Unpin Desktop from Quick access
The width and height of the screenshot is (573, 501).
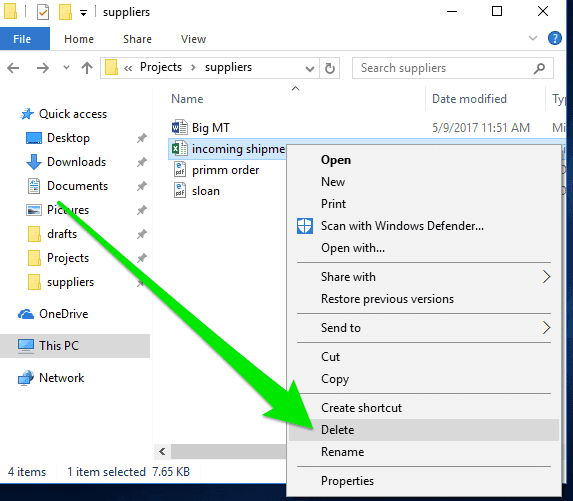pyautogui.click(x=141, y=138)
